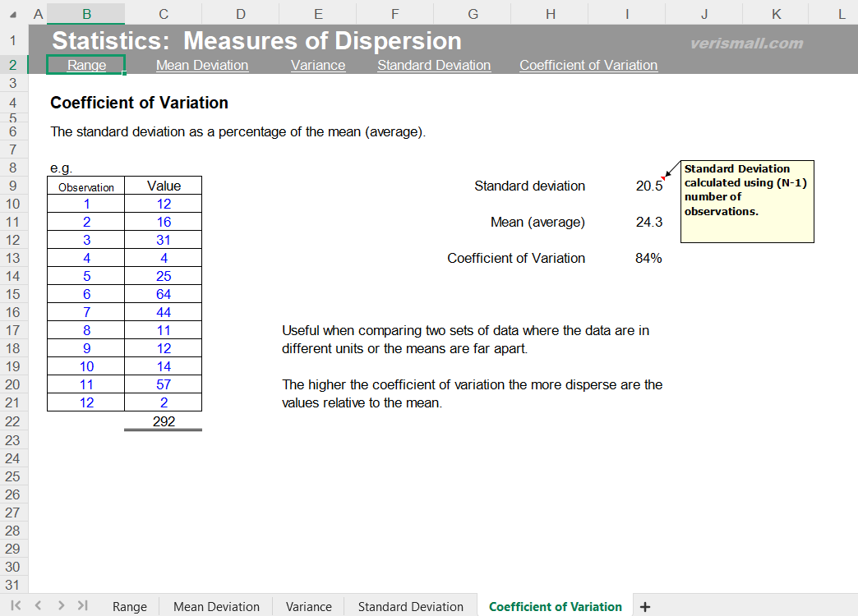
Task: Click the cell displaying 84%
Action: click(x=650, y=258)
